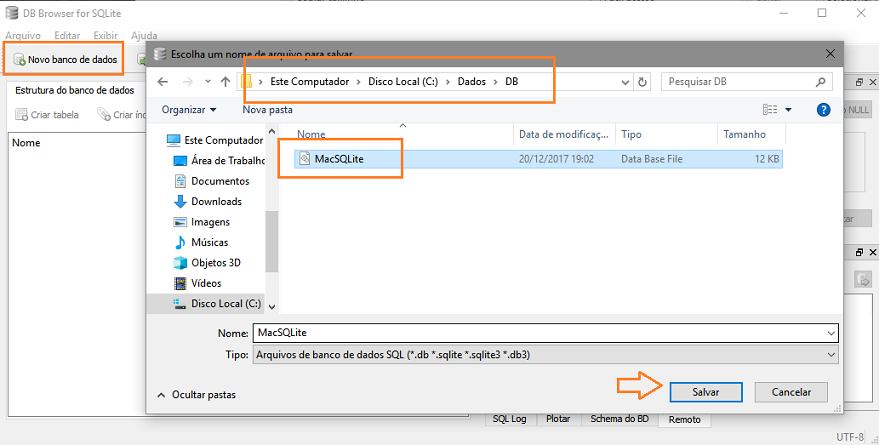The image size is (879, 445).
Task: Select the MacSQLite file row
Action: [538, 159]
